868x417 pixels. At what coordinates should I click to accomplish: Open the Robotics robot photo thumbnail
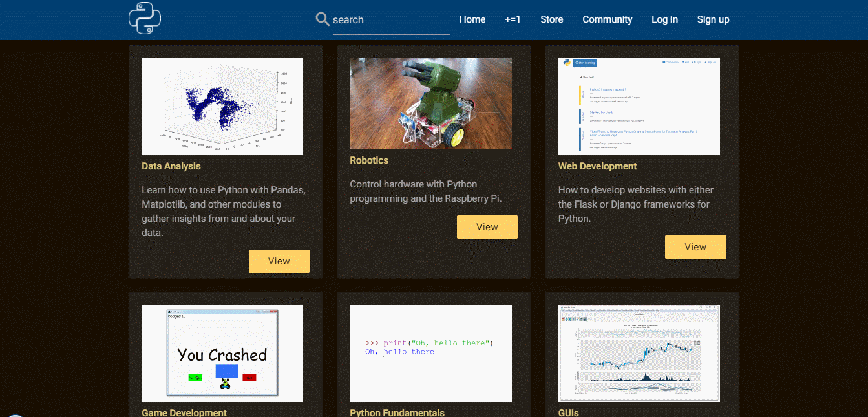(431, 103)
